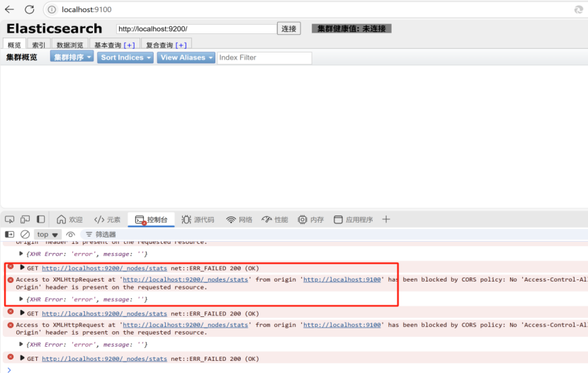This screenshot has height=373, width=588.
Task: Add a new 基本查询 tab with [+]
Action: [130, 45]
